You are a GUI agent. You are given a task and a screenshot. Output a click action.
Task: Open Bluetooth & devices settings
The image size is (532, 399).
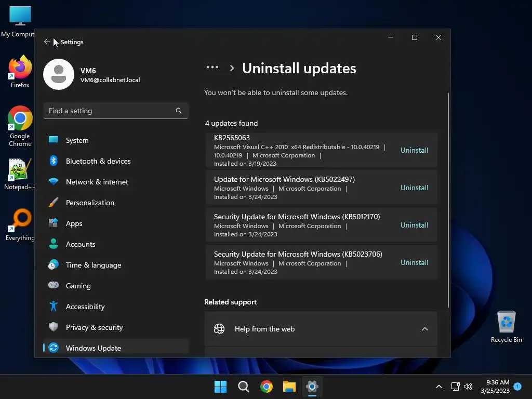click(x=116, y=161)
